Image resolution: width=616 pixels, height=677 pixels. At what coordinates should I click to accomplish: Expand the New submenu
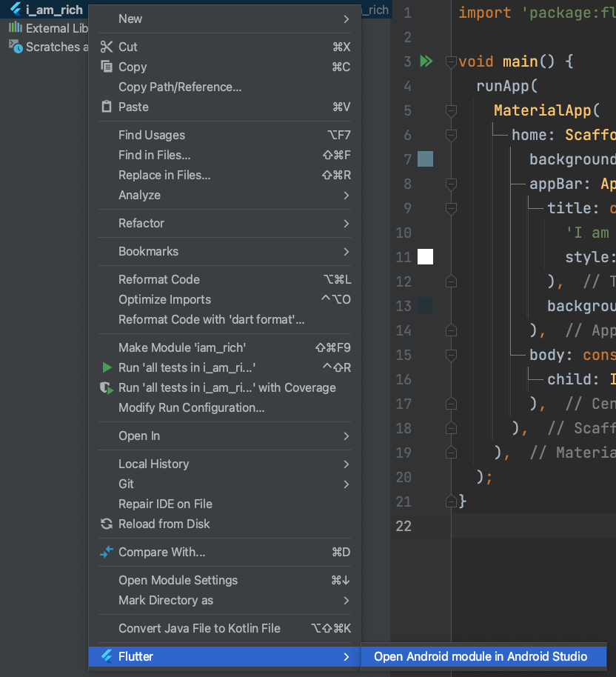[x=224, y=19]
